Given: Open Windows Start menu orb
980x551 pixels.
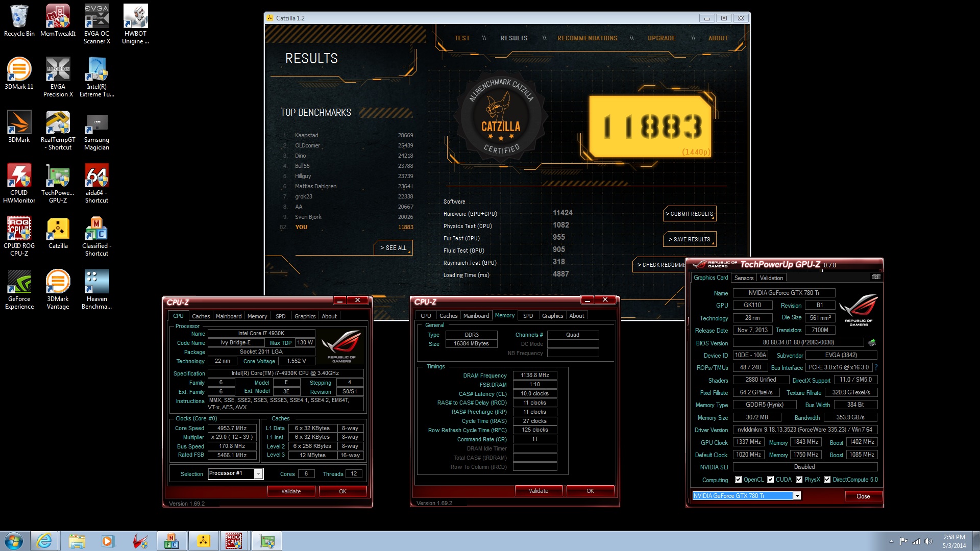Looking at the screenshot, I should click(x=14, y=541).
